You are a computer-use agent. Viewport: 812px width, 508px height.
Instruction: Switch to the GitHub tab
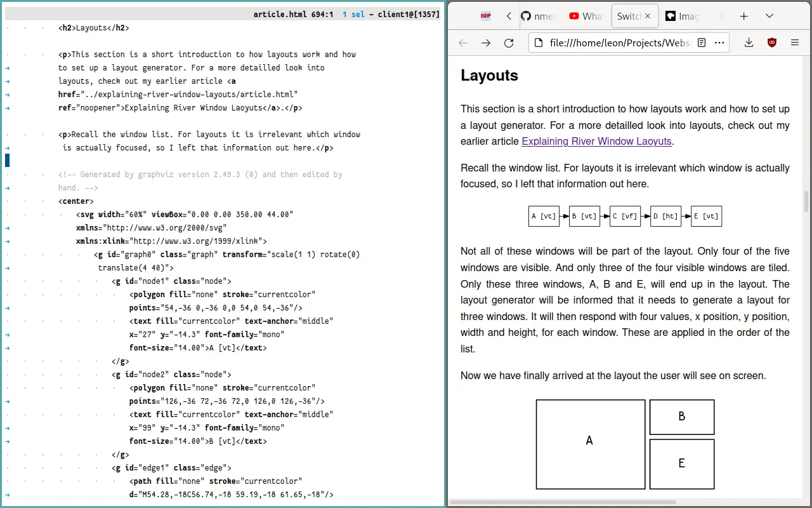point(539,17)
